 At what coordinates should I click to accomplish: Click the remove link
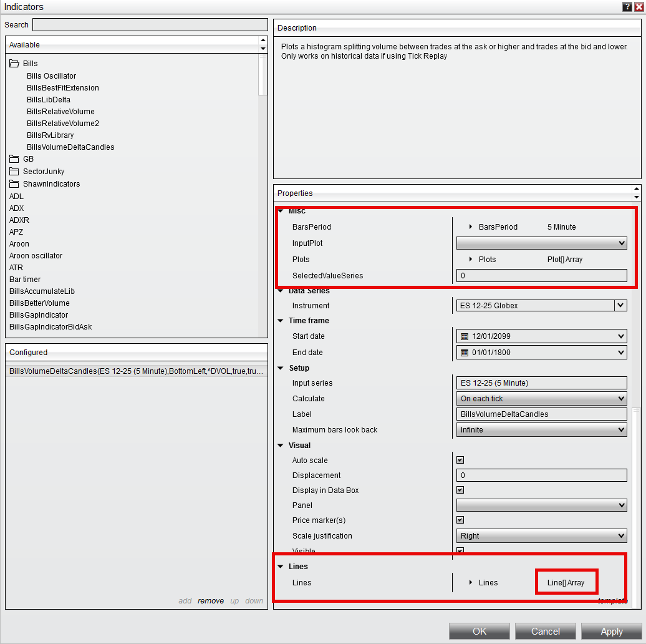tap(211, 601)
